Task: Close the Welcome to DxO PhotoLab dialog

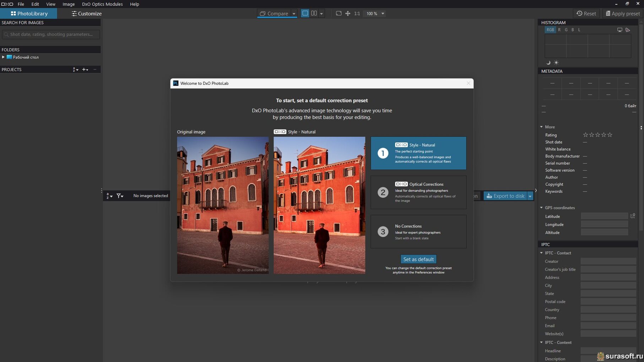Action: tap(468, 83)
